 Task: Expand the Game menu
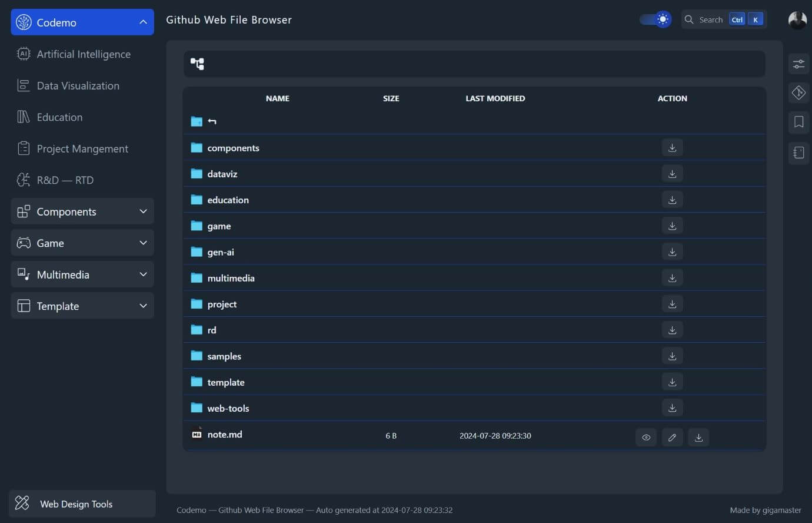(82, 243)
